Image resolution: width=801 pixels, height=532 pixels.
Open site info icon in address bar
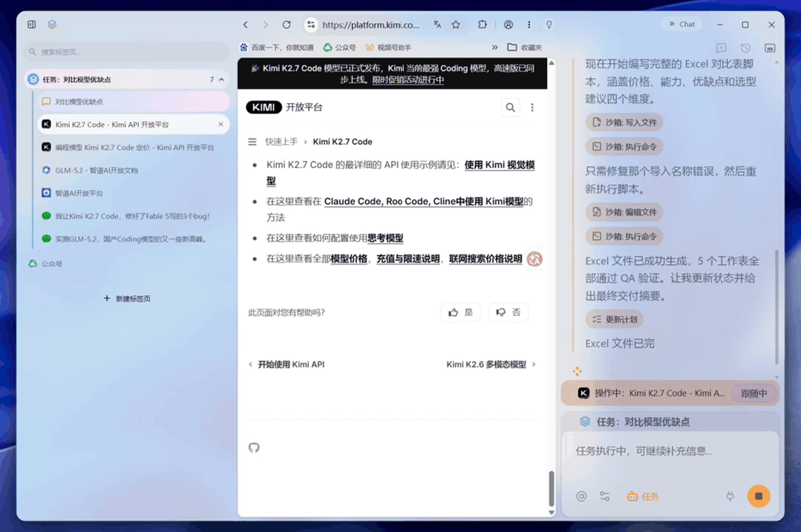(x=311, y=24)
